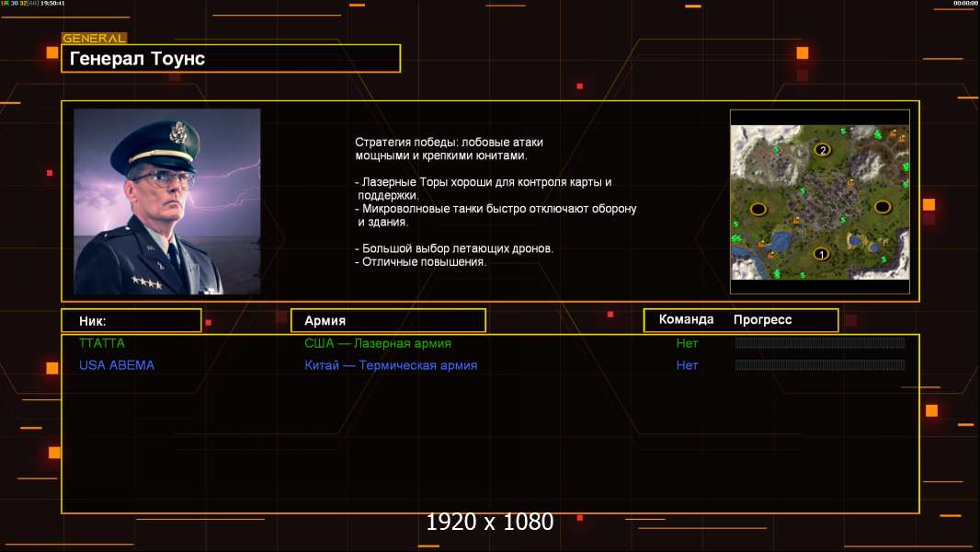Image resolution: width=980 pixels, height=552 pixels.
Task: Select player USA ABEMA in the list
Action: [x=117, y=365]
